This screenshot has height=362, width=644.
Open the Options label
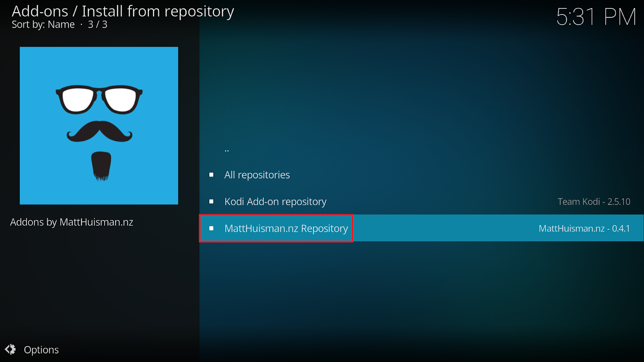pyautogui.click(x=41, y=350)
